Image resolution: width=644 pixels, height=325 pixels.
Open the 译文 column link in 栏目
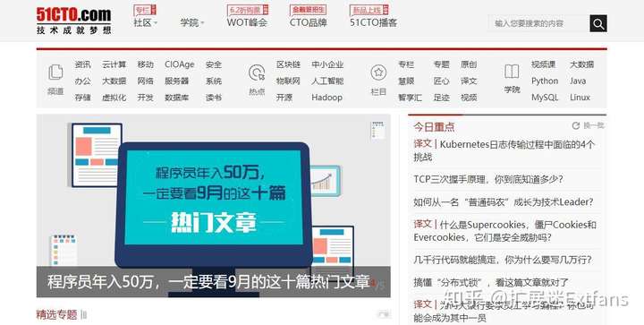(x=469, y=81)
